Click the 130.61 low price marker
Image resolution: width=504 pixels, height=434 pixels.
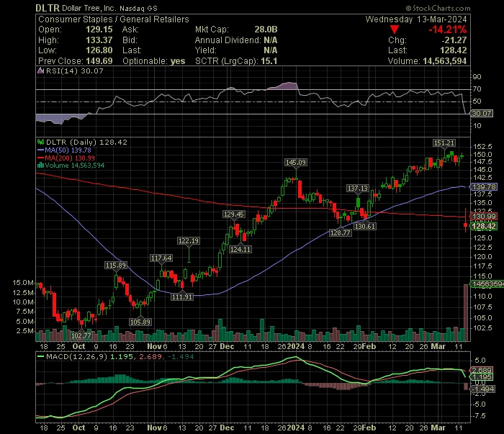point(365,226)
